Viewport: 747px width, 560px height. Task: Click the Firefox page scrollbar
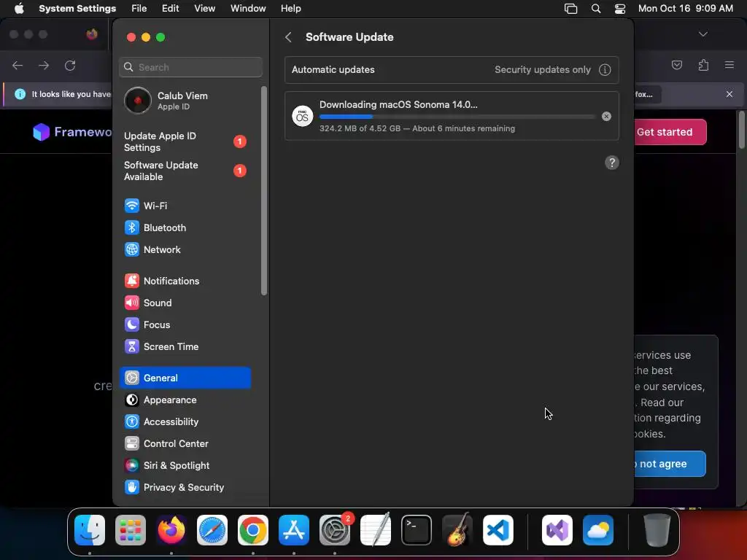[742, 130]
